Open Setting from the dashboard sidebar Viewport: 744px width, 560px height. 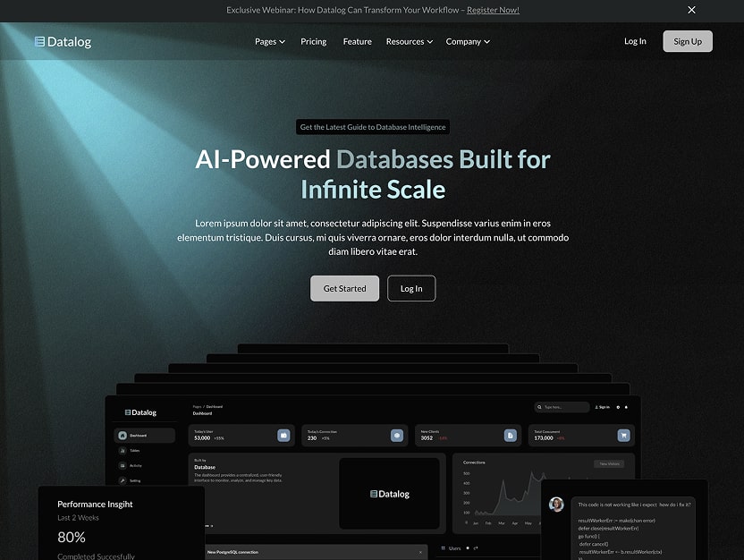point(134,480)
